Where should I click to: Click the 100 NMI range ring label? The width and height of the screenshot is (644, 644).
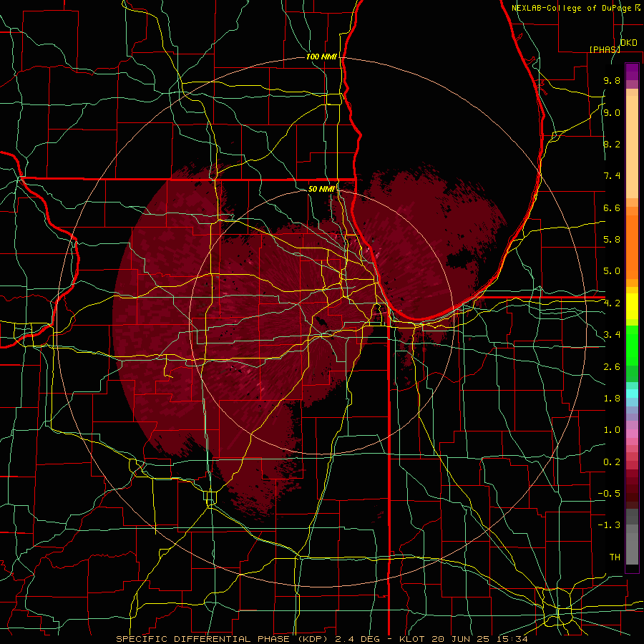click(x=321, y=57)
